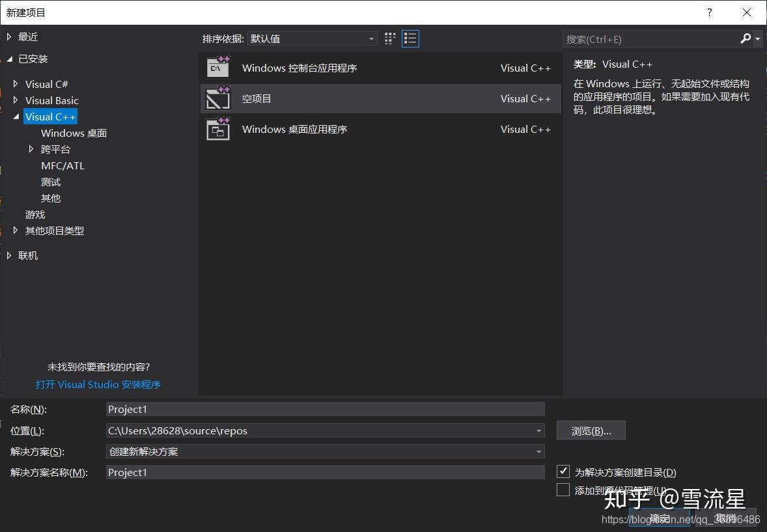Select the 游戏 category

tap(35, 214)
